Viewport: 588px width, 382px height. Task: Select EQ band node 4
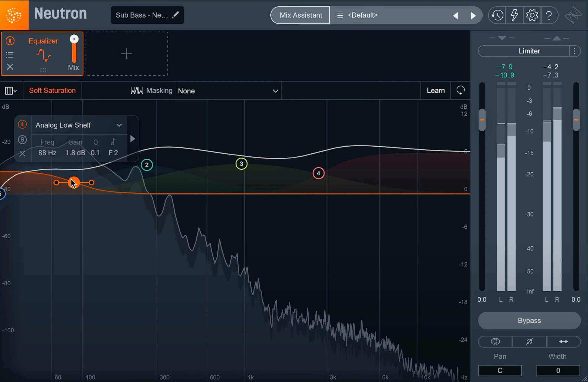click(318, 173)
